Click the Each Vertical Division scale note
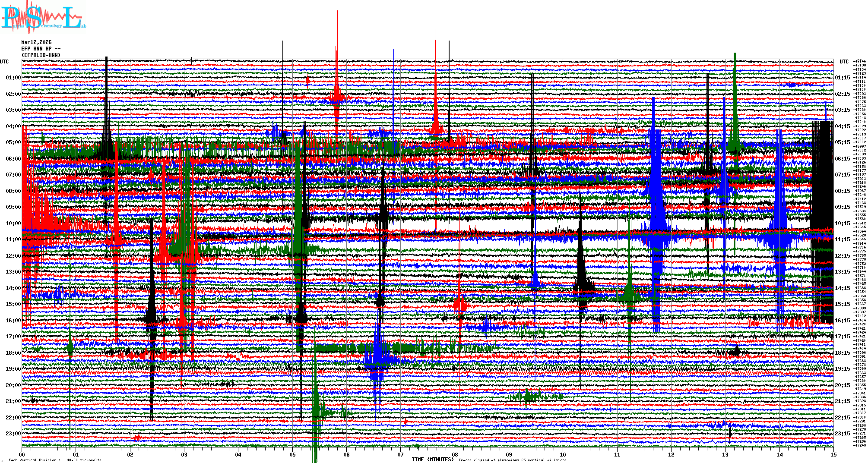 pyautogui.click(x=55, y=460)
